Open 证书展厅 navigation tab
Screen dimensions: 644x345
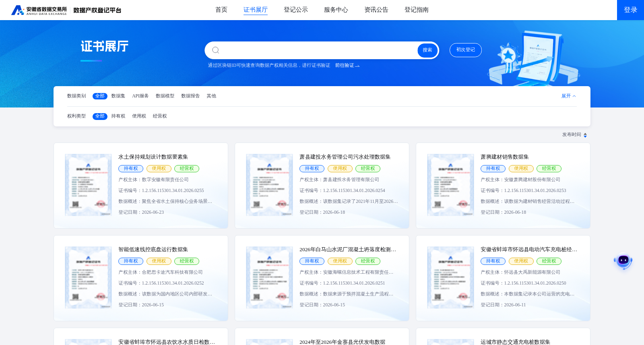pyautogui.click(x=256, y=10)
